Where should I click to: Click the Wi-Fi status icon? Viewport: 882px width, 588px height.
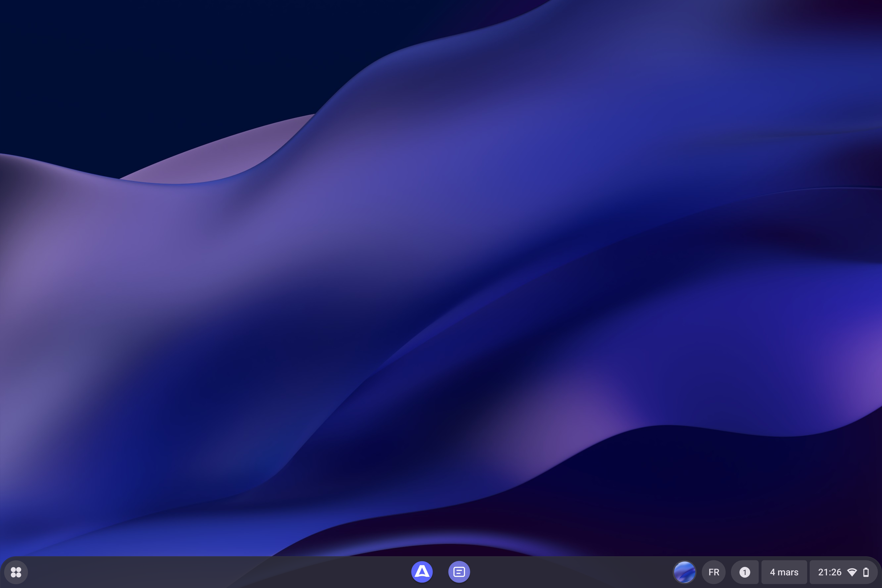point(852,572)
